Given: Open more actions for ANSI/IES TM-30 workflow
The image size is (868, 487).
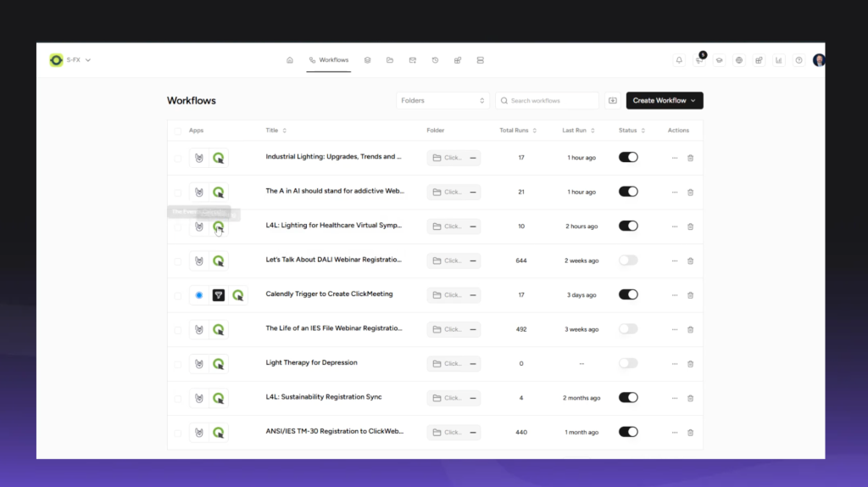Looking at the screenshot, I should click(675, 433).
